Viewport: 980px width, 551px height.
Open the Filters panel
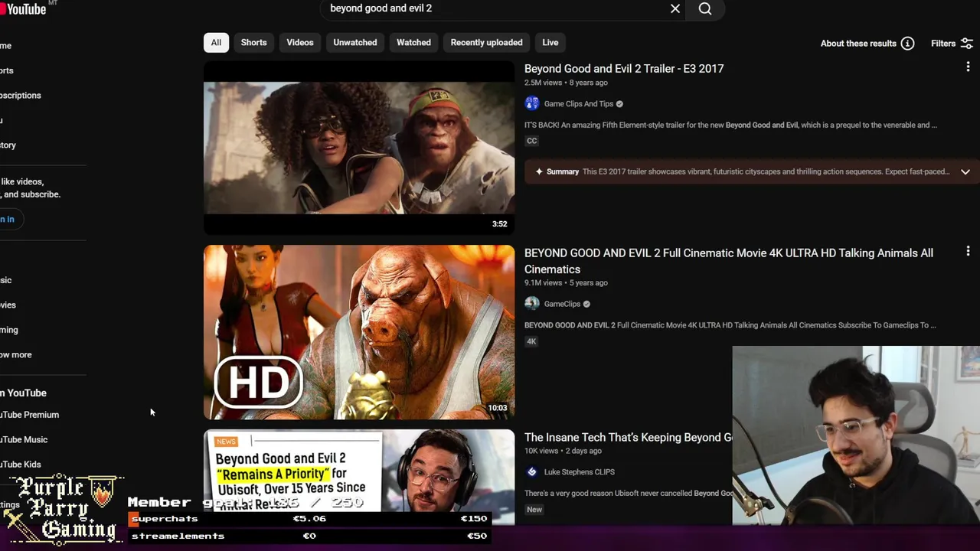[952, 44]
